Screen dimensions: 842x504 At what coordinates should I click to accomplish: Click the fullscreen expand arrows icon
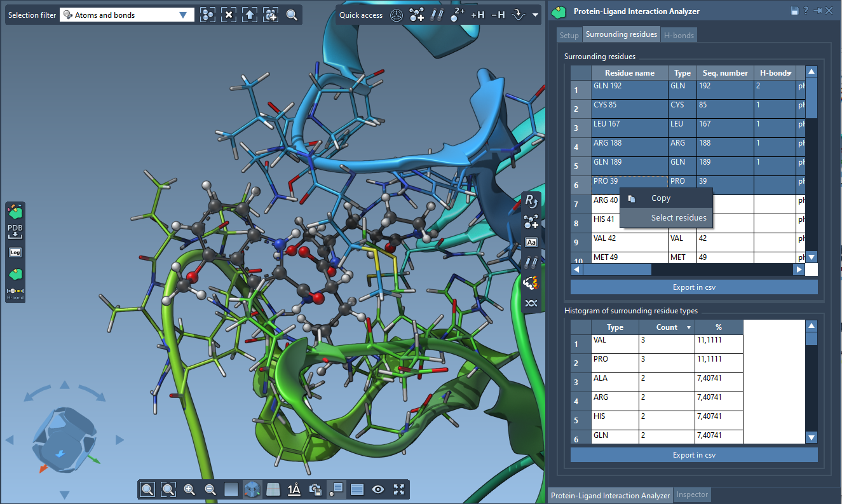coord(398,489)
